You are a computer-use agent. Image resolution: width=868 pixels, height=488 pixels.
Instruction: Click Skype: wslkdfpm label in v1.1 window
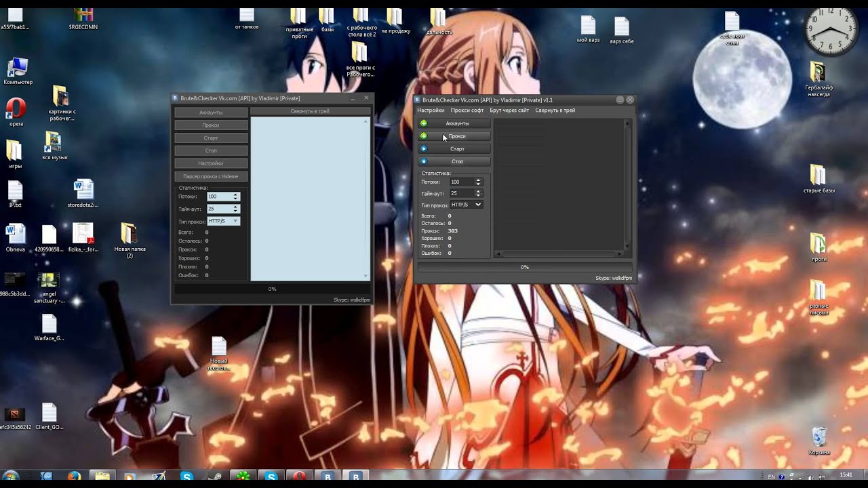(x=614, y=278)
